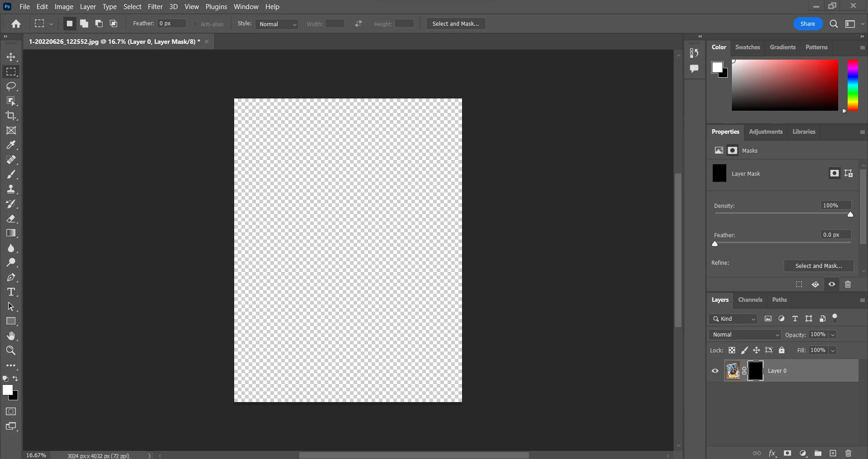The width and height of the screenshot is (868, 459).
Task: Create new fill or adjustment layer
Action: pos(803,453)
